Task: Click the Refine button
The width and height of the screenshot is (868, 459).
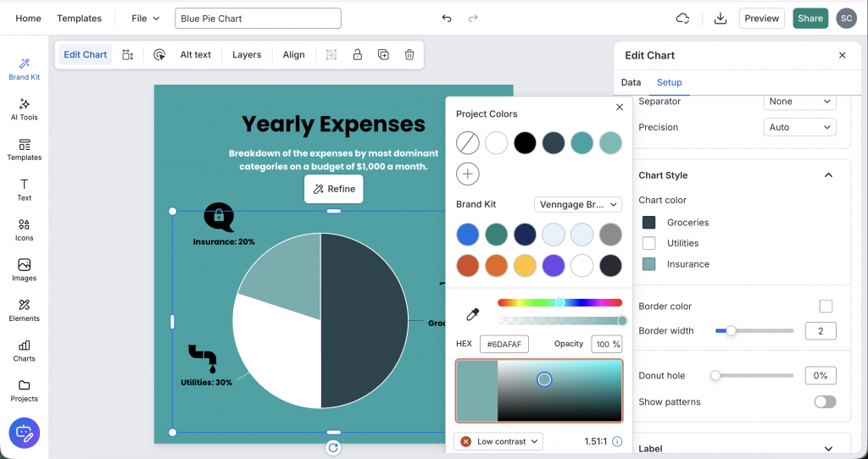Action: 334,189
